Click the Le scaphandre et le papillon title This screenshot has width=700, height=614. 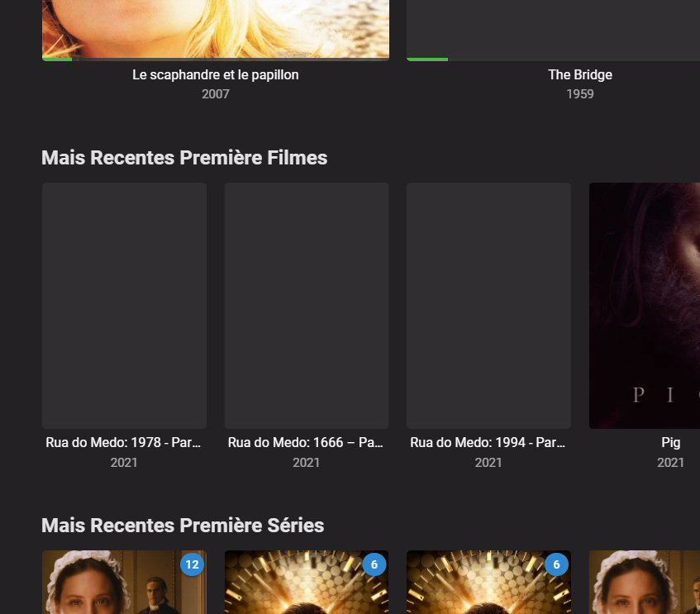point(216,74)
